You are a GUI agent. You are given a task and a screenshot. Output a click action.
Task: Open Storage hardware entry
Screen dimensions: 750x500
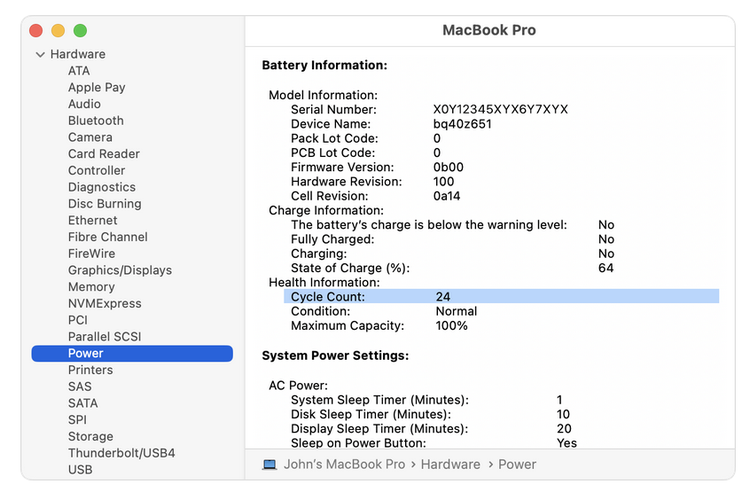(x=90, y=437)
